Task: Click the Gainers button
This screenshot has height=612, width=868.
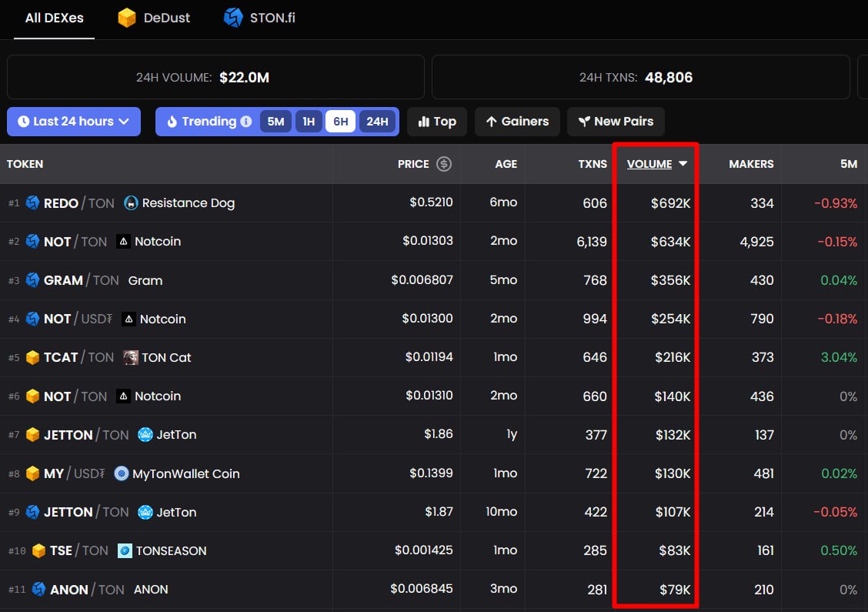Action: pyautogui.click(x=517, y=122)
